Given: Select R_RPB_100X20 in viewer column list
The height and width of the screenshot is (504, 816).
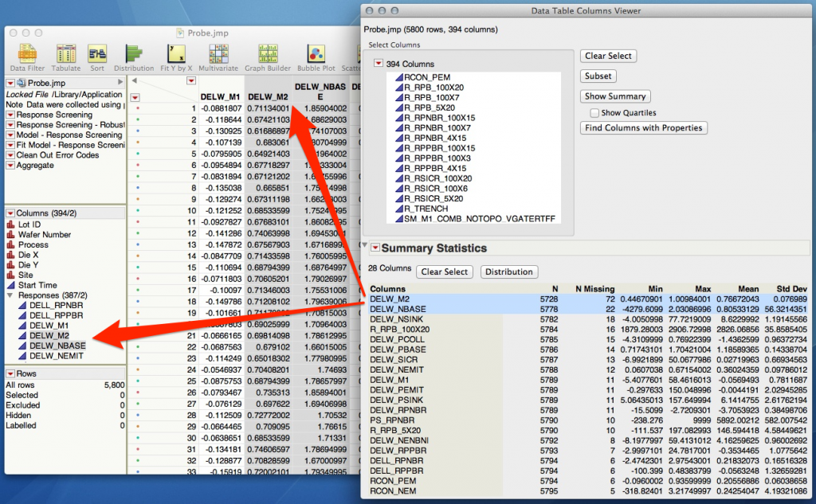Looking at the screenshot, I should (x=433, y=88).
